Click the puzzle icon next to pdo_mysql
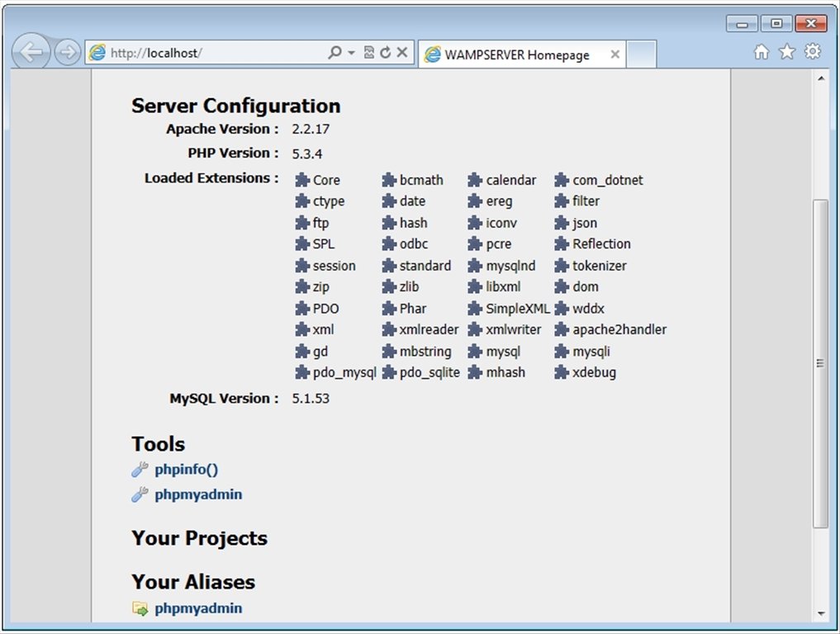 coord(302,372)
